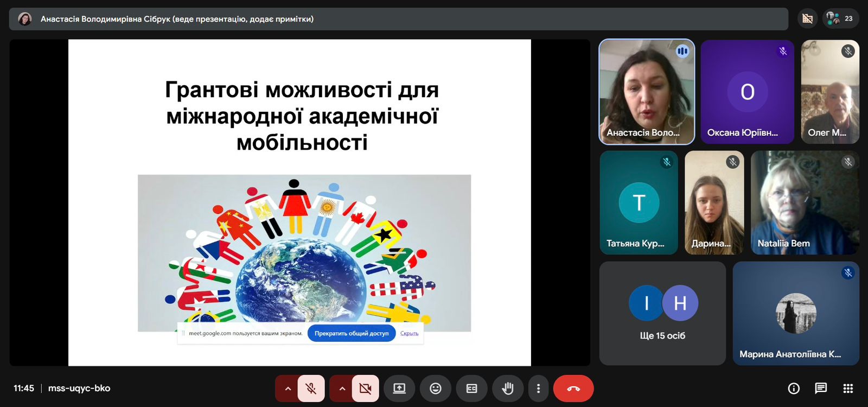Image resolution: width=868 pixels, height=407 pixels.
Task: Expand the video settings arrow beside camera
Action: 342,389
